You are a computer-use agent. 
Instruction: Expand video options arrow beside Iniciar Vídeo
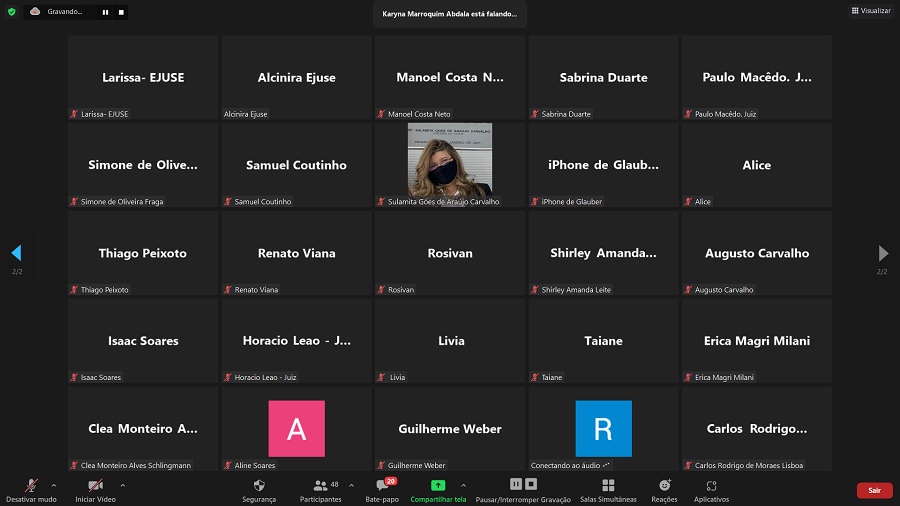click(122, 485)
